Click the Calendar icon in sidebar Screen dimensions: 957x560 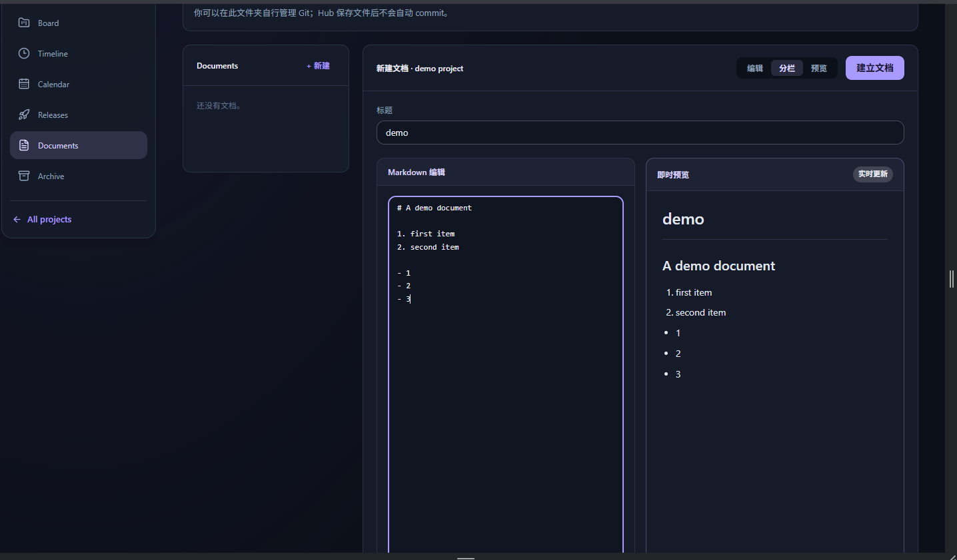click(24, 84)
